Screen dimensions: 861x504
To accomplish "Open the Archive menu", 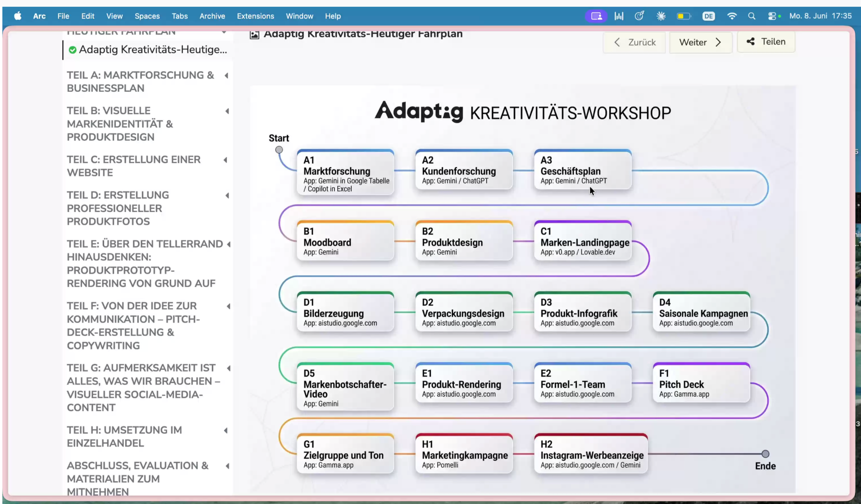I will pyautogui.click(x=212, y=16).
